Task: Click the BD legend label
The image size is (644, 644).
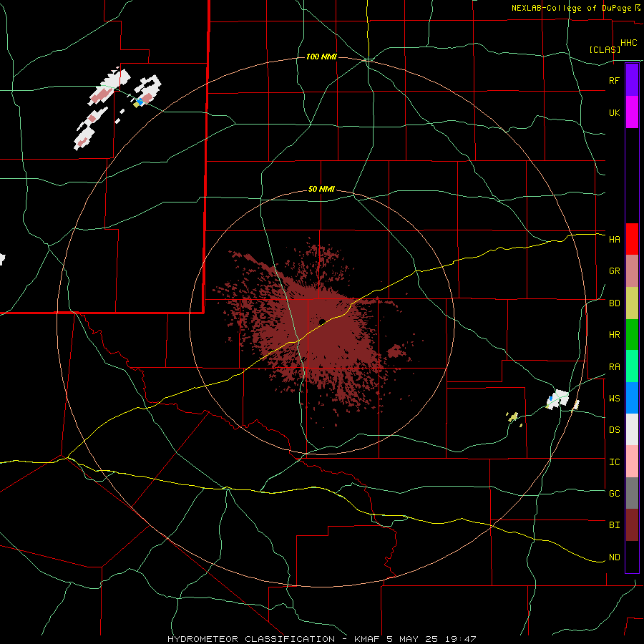Action: pyautogui.click(x=615, y=303)
